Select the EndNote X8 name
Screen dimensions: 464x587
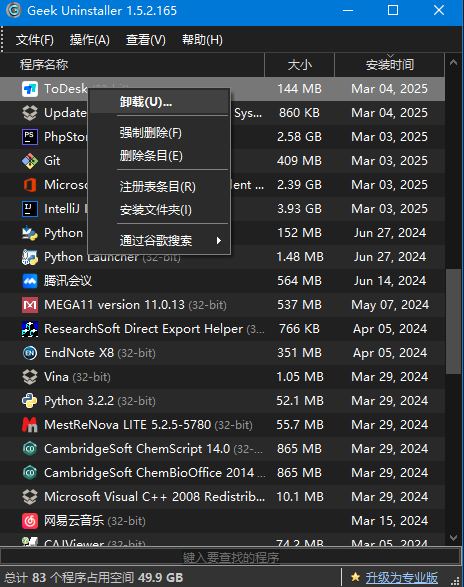click(x=79, y=353)
